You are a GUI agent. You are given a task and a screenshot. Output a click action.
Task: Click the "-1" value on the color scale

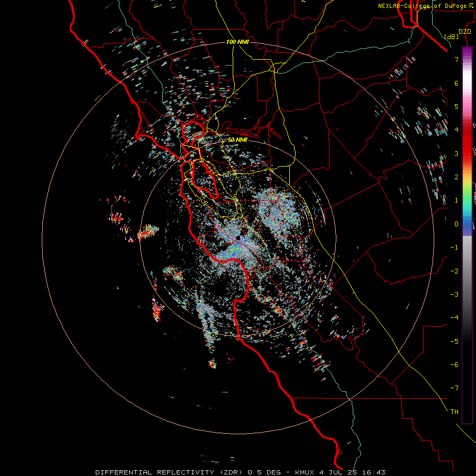point(454,248)
